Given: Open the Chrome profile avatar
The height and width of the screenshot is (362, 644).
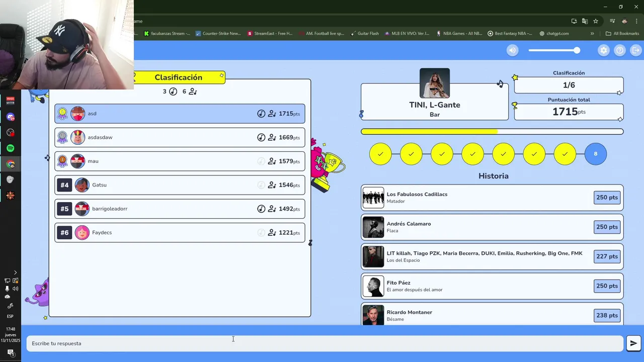Looking at the screenshot, I should 624,21.
